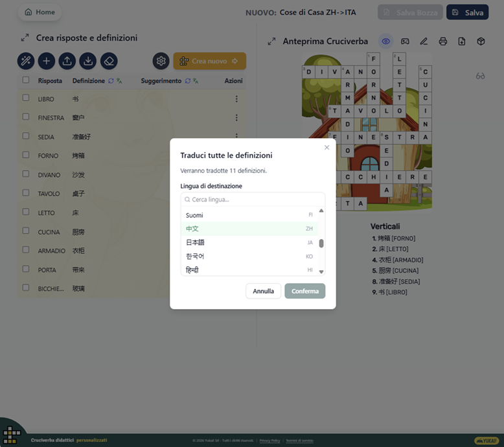Check the LIBRO row checkbox

(x=26, y=98)
